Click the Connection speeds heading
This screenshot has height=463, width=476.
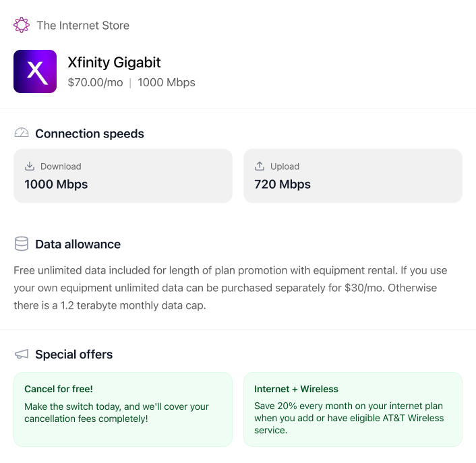90,133
